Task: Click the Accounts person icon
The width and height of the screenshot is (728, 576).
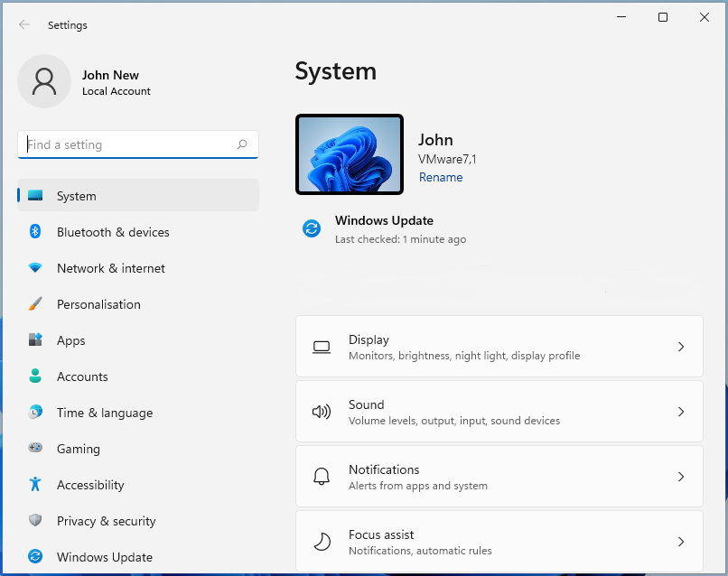Action: 35,376
